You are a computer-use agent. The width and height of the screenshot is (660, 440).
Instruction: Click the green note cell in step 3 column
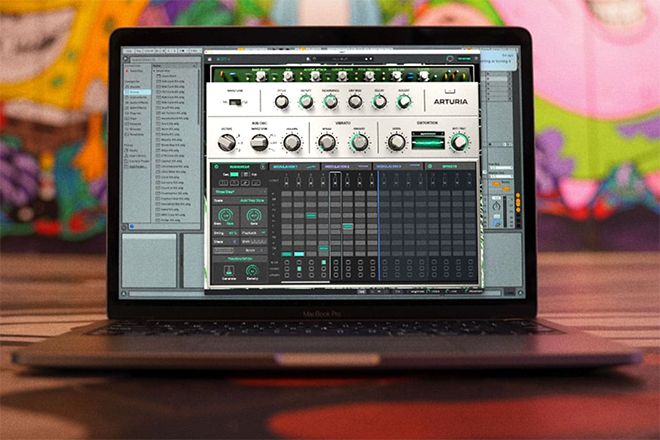coord(311,215)
